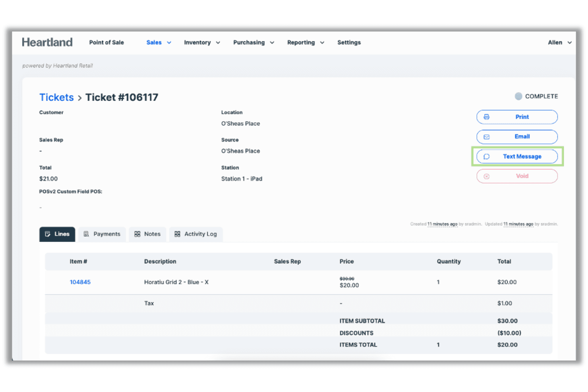Screen dimensions: 588x392
Task: Go back to Tickets breadcrumb link
Action: 56,97
